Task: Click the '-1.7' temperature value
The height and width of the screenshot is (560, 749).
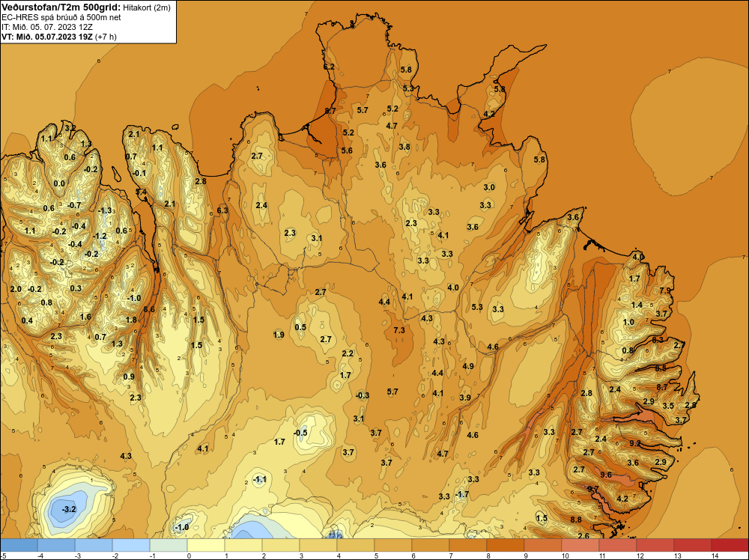Action: [x=462, y=494]
